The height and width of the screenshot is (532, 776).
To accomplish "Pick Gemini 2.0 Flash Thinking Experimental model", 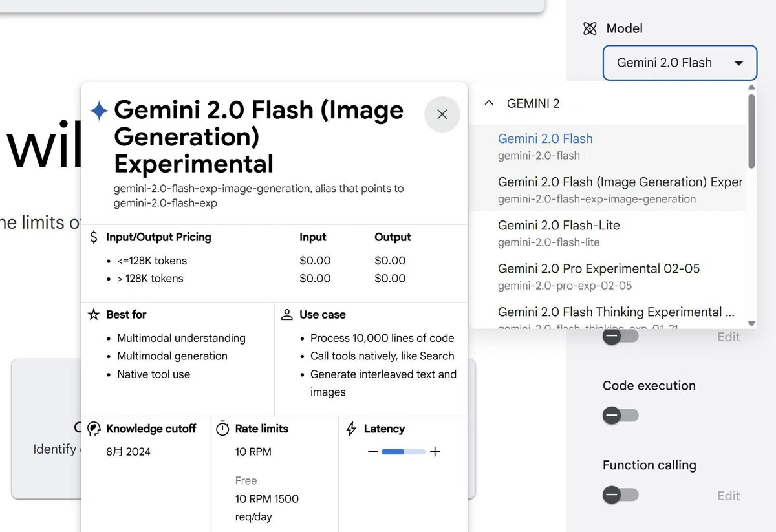I will tap(608, 314).
